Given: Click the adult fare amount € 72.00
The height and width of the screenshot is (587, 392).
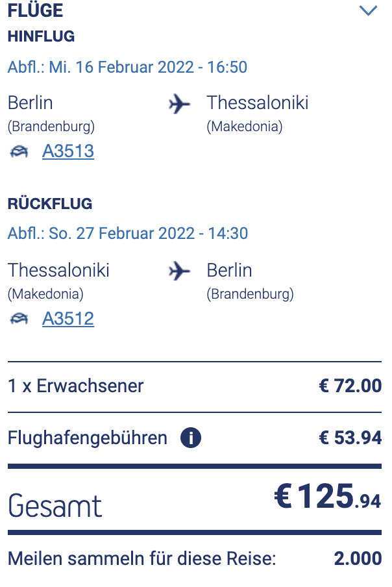Looking at the screenshot, I should tap(350, 386).
